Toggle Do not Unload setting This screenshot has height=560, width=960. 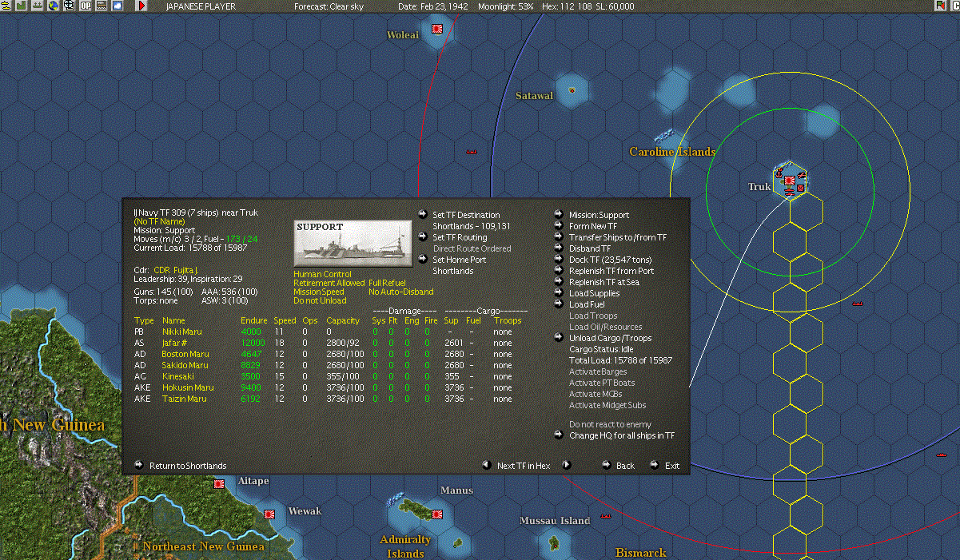[x=320, y=300]
